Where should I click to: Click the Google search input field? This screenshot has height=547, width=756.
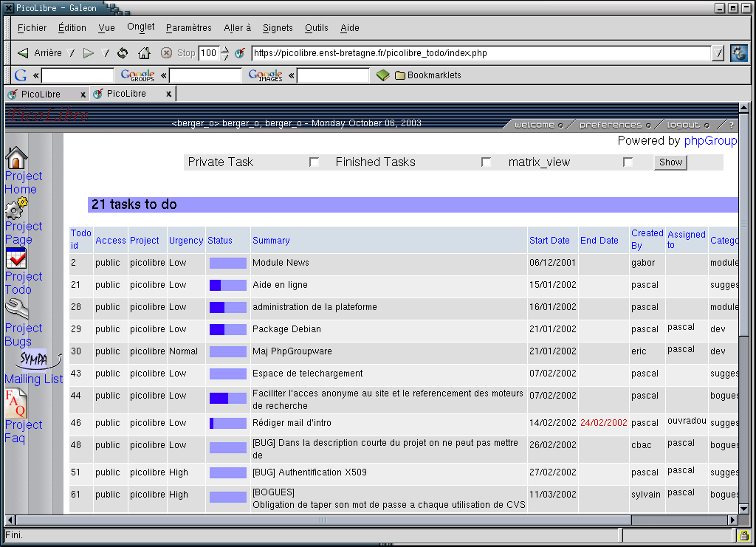pos(78,75)
